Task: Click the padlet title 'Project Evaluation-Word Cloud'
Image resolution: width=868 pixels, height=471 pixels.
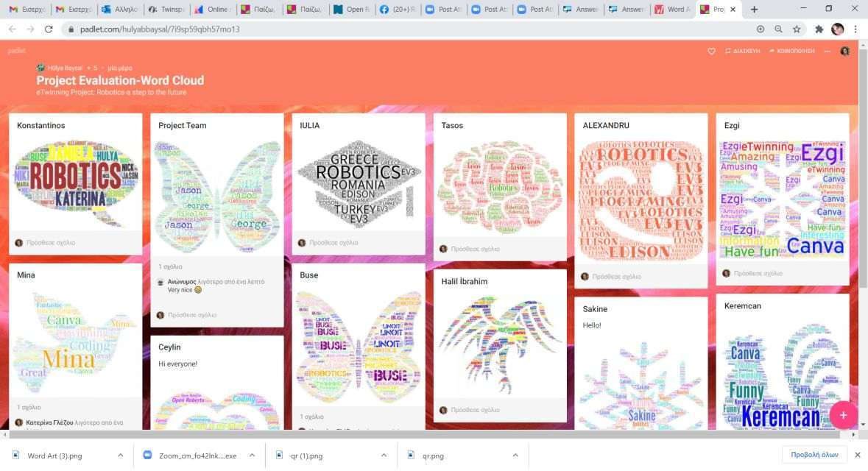Action: click(120, 80)
